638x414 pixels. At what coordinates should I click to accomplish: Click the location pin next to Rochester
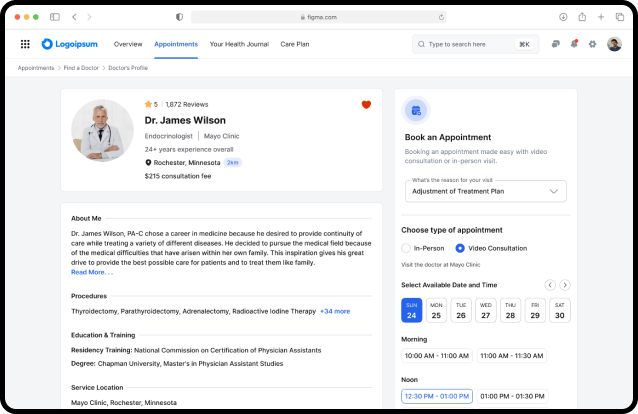(x=148, y=162)
